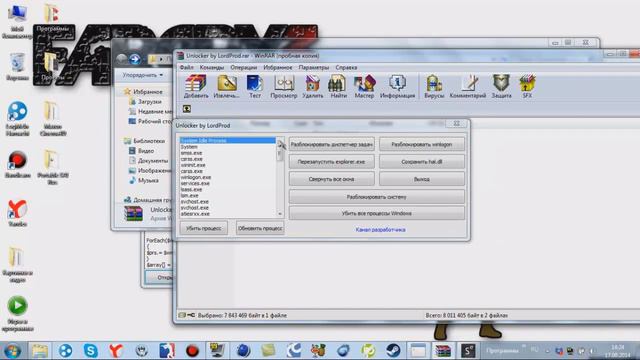The image size is (640, 360).
Task: Open the Операции menu
Action: point(244,67)
